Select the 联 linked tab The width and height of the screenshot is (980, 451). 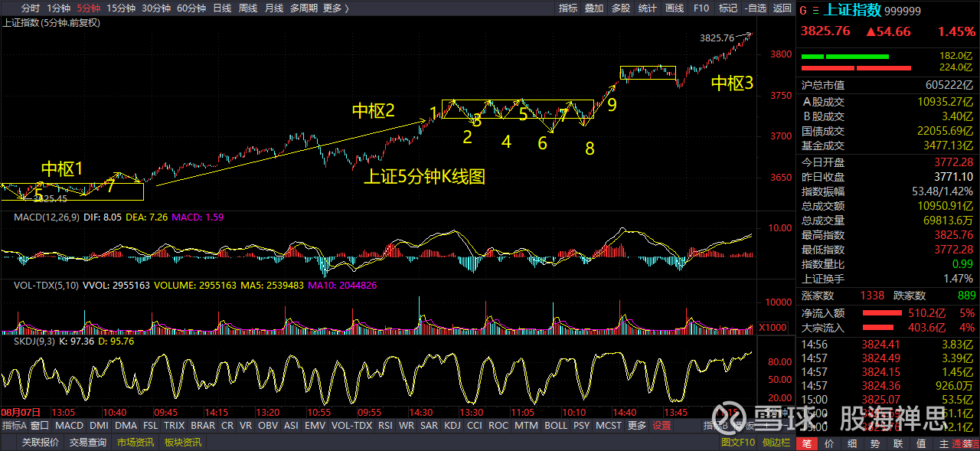click(x=899, y=443)
